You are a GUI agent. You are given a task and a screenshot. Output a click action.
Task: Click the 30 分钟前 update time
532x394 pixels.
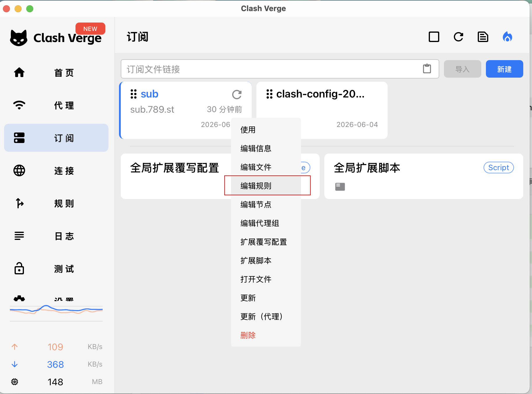click(x=225, y=109)
